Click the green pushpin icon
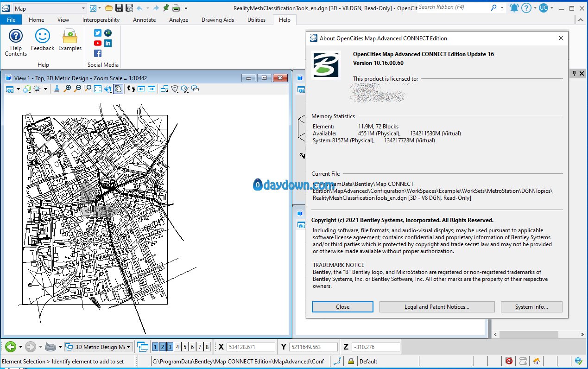The width and height of the screenshot is (588, 369). click(x=166, y=8)
